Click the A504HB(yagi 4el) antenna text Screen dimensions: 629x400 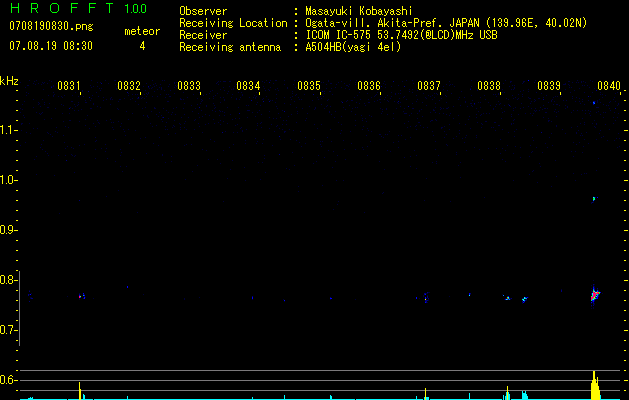coord(353,47)
